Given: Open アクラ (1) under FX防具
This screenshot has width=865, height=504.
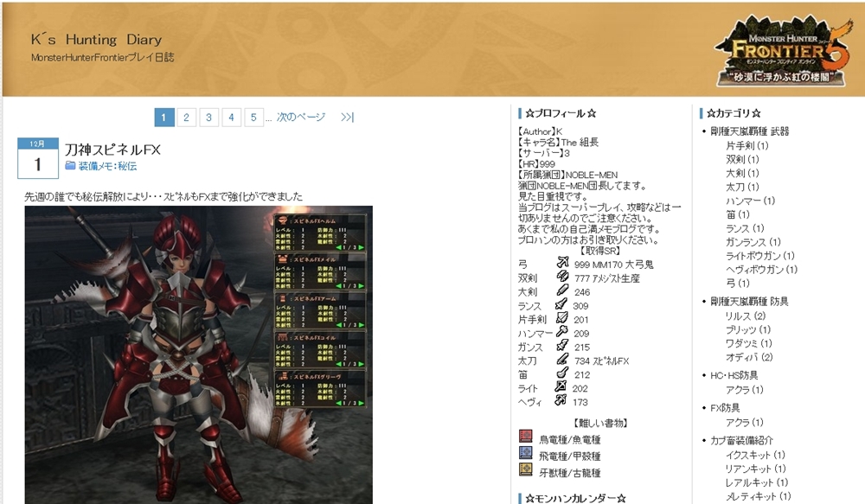Looking at the screenshot, I should (745, 423).
